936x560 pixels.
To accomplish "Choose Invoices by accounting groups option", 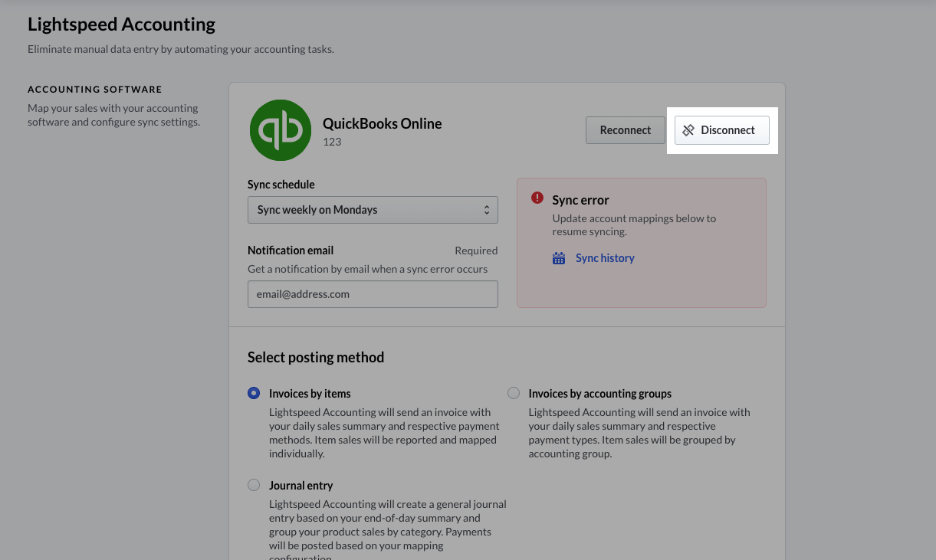I will tap(514, 393).
